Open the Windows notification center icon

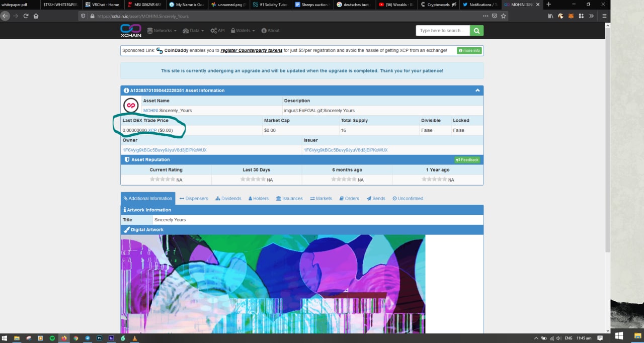click(x=600, y=338)
